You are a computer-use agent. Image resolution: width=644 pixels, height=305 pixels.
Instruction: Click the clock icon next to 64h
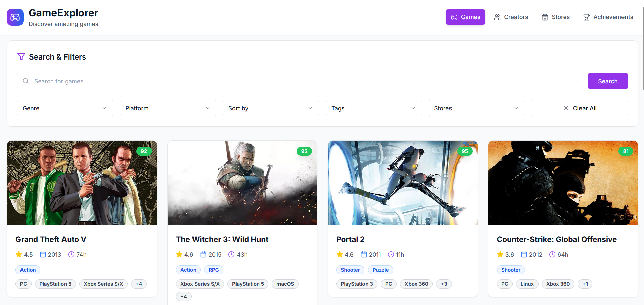click(552, 254)
